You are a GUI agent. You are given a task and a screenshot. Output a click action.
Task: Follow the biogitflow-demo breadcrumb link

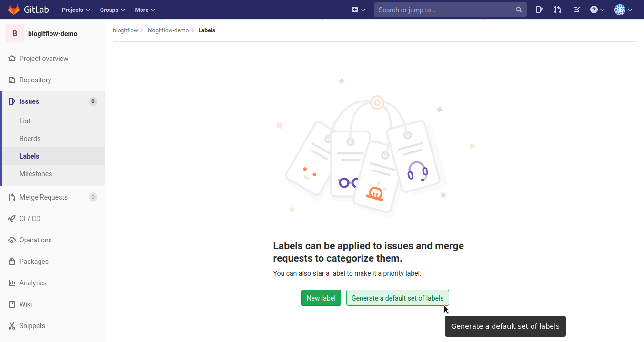[168, 30]
